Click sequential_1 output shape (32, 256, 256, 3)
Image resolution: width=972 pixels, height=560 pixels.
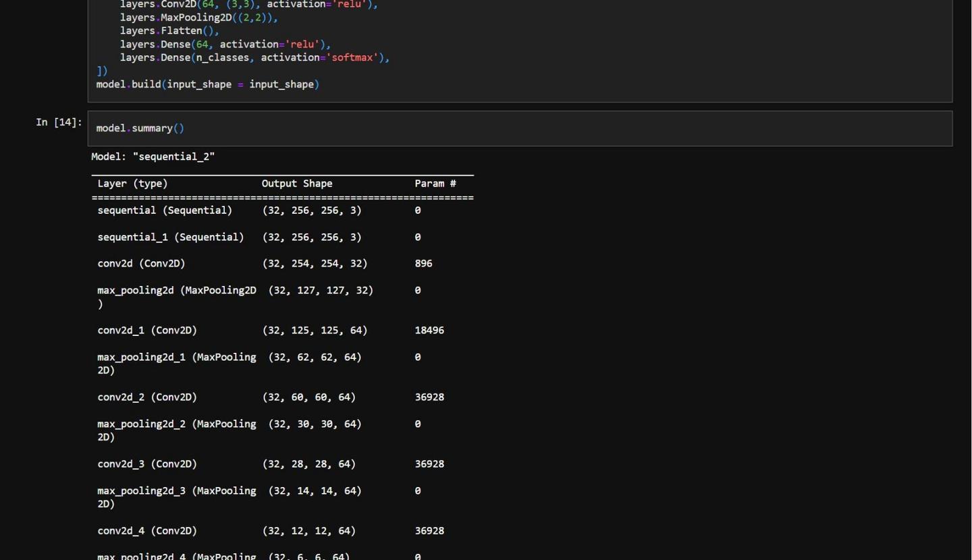312,237
